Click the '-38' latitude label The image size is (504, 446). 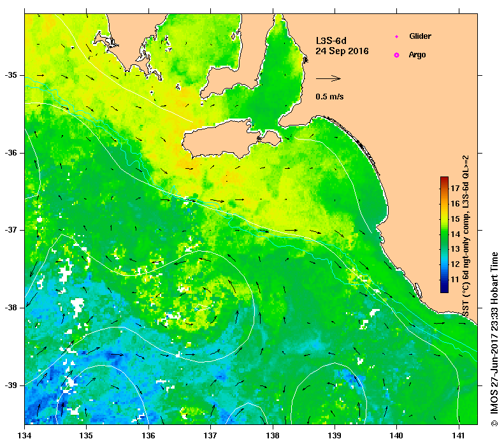click(x=11, y=308)
